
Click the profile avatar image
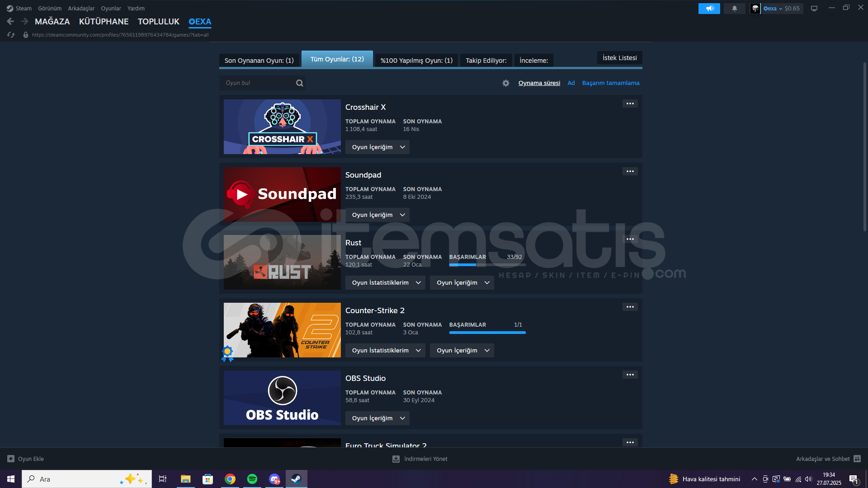tap(755, 8)
